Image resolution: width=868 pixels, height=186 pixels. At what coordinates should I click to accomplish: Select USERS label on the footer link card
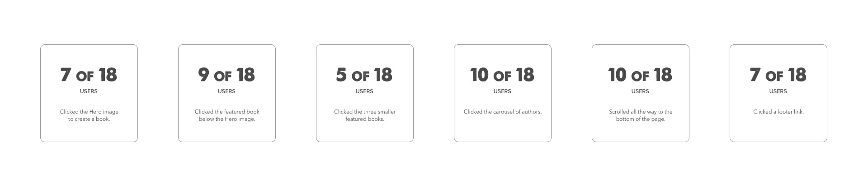[x=778, y=91]
